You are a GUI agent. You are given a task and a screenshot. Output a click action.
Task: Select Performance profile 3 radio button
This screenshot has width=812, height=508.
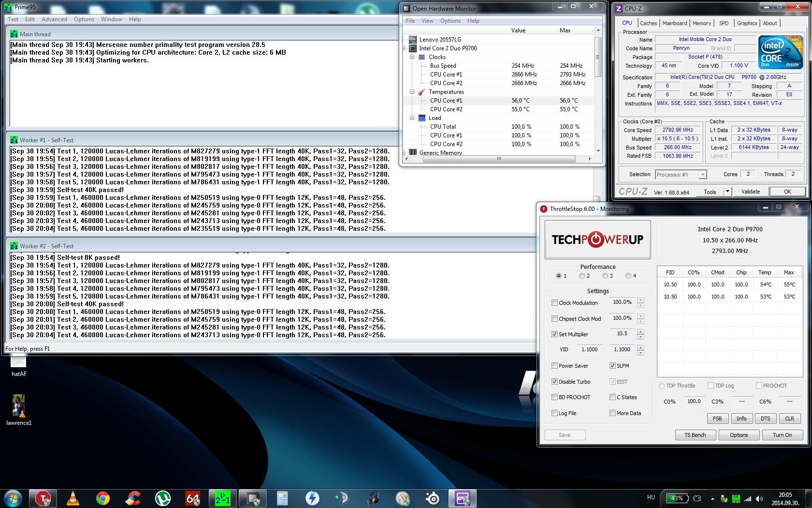point(605,276)
